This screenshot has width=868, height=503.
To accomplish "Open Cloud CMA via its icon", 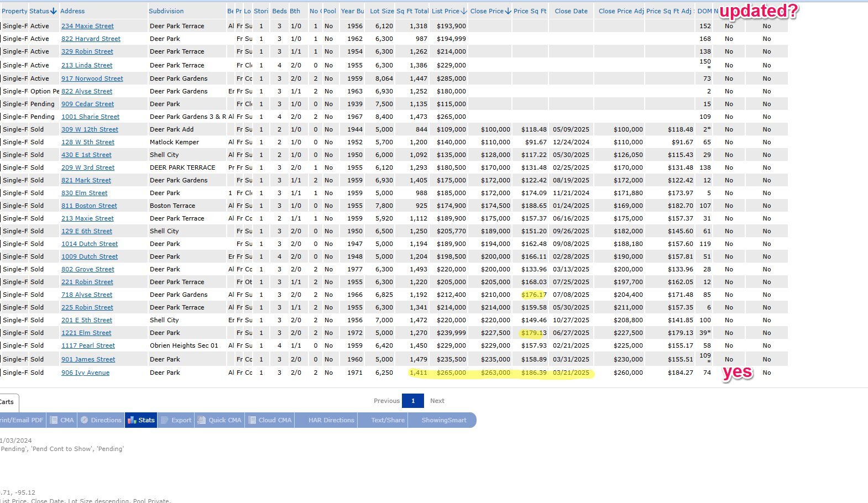I will coord(252,420).
